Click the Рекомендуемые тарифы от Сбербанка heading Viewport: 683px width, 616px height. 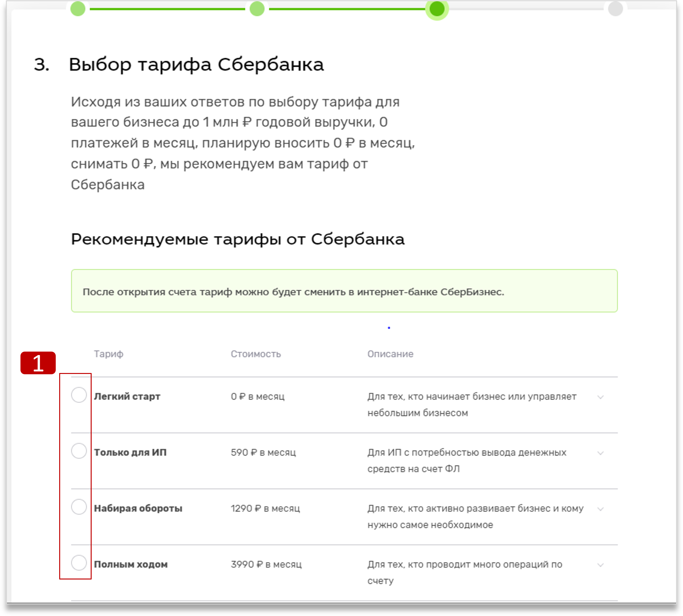tap(238, 239)
